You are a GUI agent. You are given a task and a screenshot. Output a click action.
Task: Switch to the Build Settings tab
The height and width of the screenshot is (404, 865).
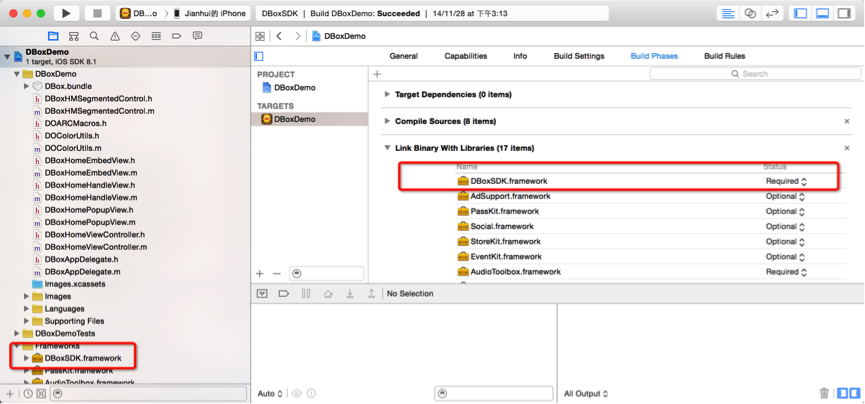(x=579, y=56)
